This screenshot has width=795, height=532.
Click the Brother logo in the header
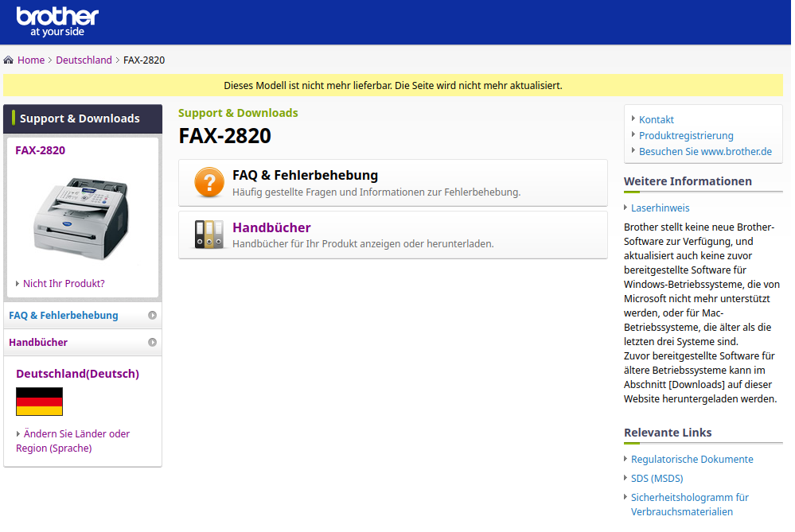[x=57, y=21]
